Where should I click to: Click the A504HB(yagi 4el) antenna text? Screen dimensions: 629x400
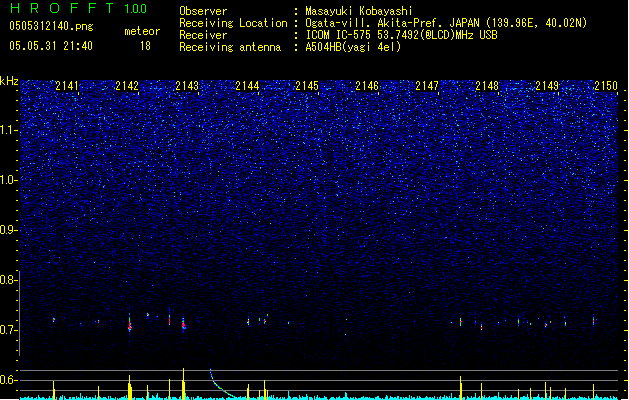point(353,47)
